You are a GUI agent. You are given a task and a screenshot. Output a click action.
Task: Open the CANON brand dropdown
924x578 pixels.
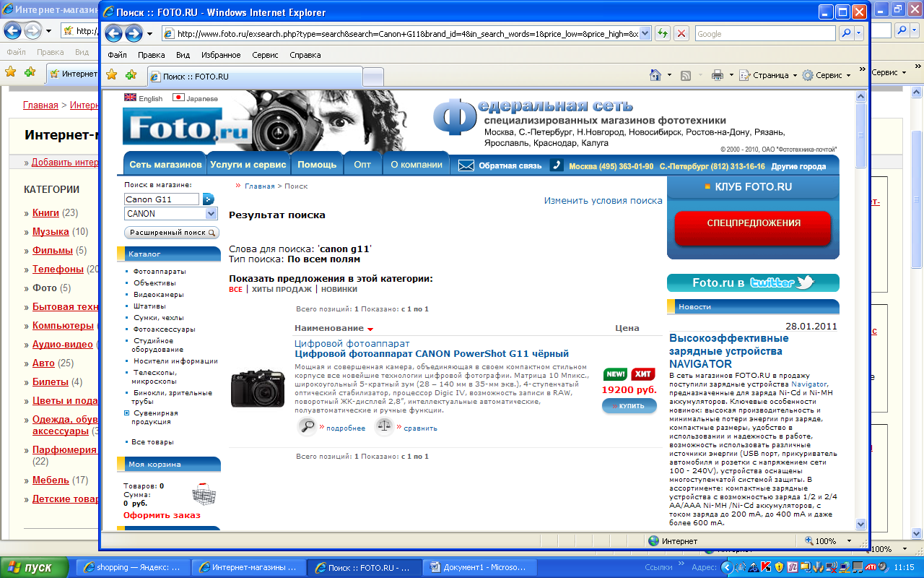click(x=211, y=214)
